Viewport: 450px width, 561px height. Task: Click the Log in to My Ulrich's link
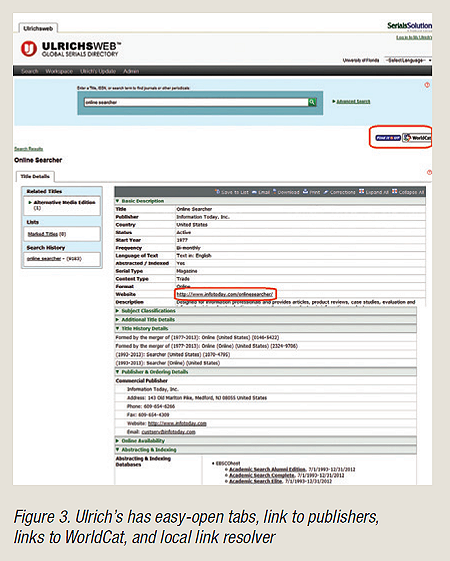pos(414,38)
